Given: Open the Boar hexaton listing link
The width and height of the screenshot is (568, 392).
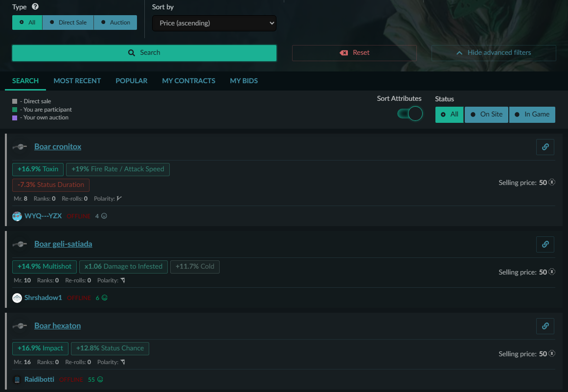Looking at the screenshot, I should [x=58, y=326].
